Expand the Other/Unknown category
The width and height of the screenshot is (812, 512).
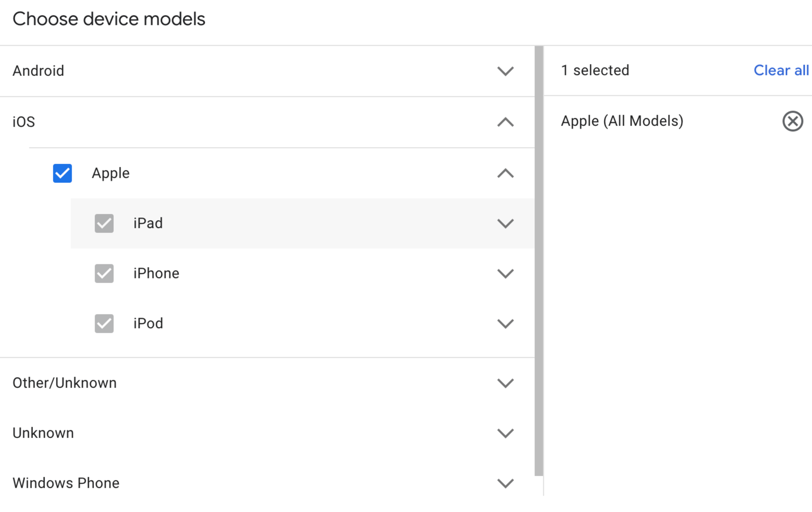pyautogui.click(x=505, y=382)
